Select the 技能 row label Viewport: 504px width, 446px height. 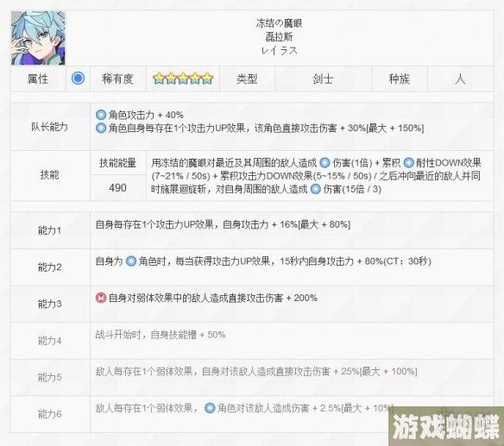49,175
